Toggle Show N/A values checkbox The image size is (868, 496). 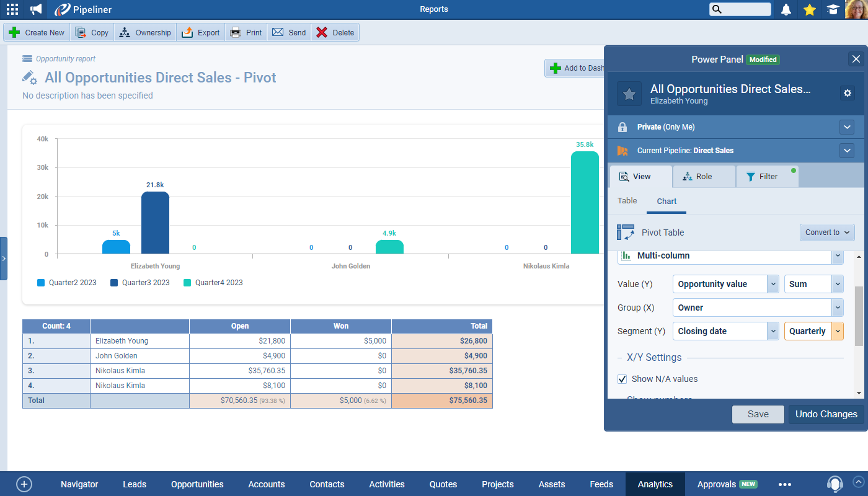tap(622, 379)
